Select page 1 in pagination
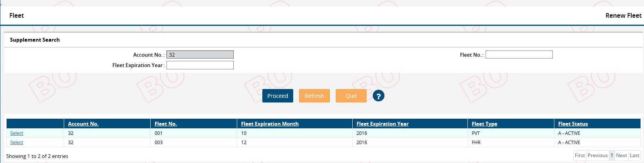 [x=612, y=155]
